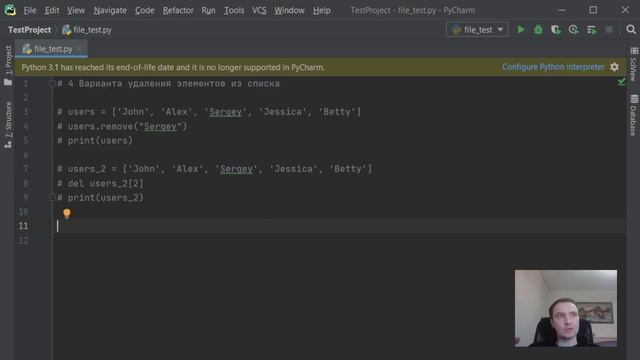This screenshot has width=640, height=360.
Task: Click line number 11 in the gutter
Action: 23,226
